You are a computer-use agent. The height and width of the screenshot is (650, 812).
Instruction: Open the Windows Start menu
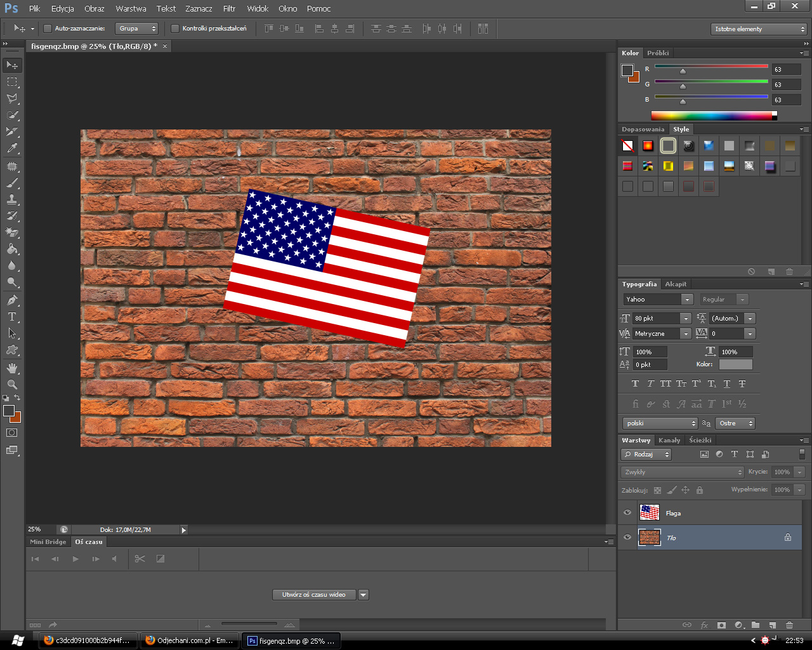18,640
